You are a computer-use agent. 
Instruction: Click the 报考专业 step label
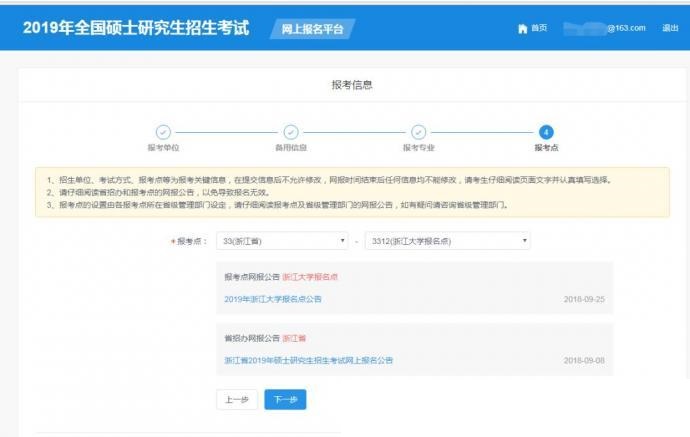pyautogui.click(x=418, y=148)
